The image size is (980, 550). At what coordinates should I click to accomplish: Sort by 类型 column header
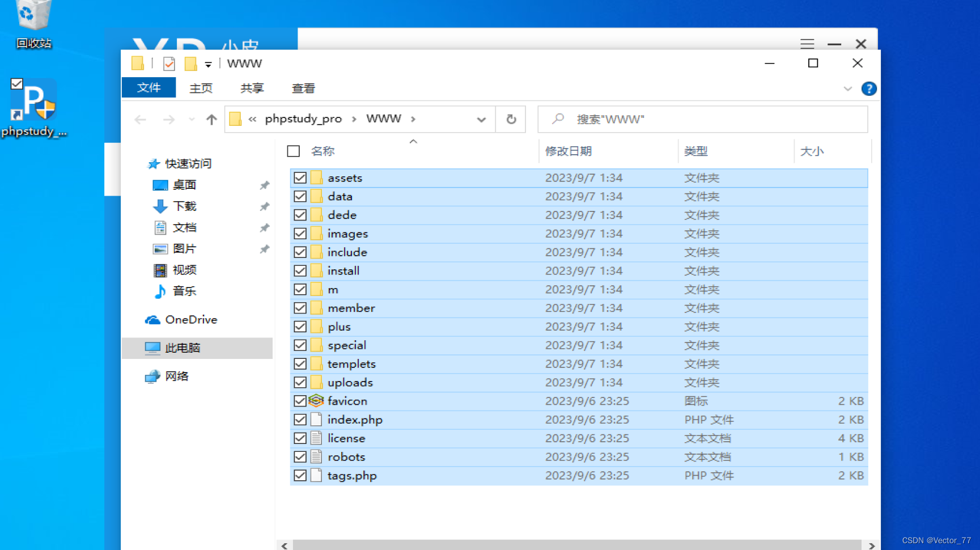click(695, 151)
